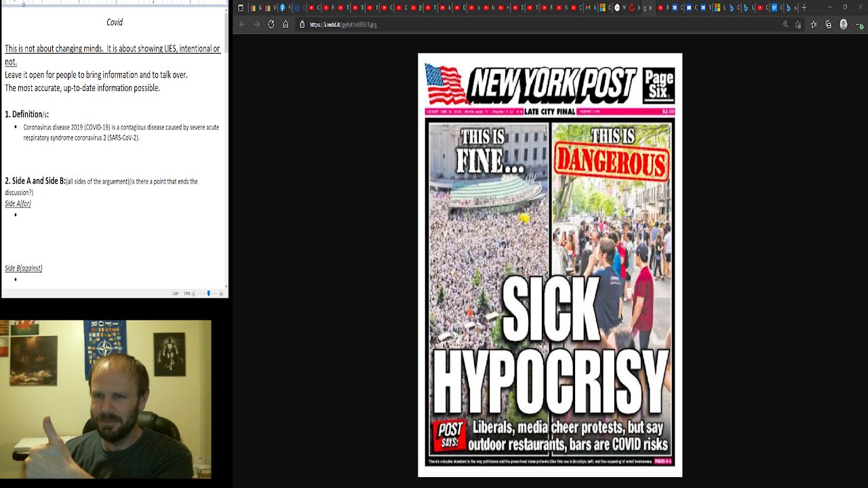868x488 pixels.
Task: Open browser Collections
Action: [x=828, y=24]
